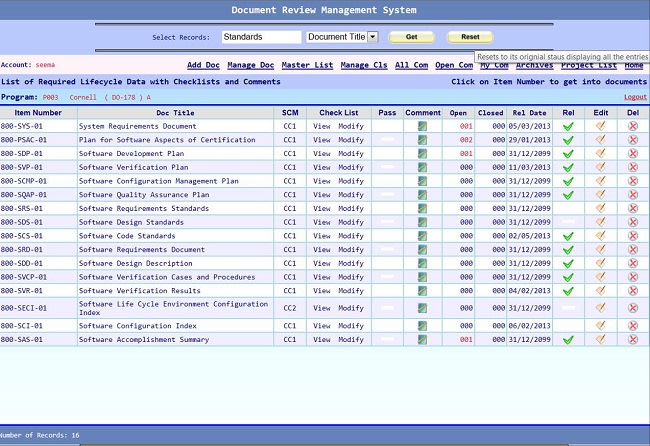Viewport: 650px width, 446px height.
Task: Click Master List menu link
Action: click(x=307, y=65)
